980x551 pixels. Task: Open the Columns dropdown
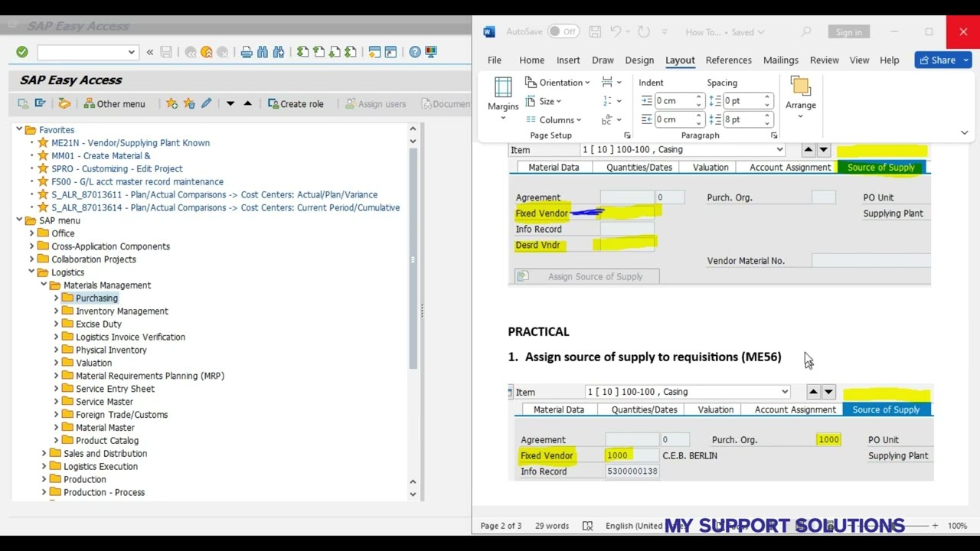click(554, 119)
